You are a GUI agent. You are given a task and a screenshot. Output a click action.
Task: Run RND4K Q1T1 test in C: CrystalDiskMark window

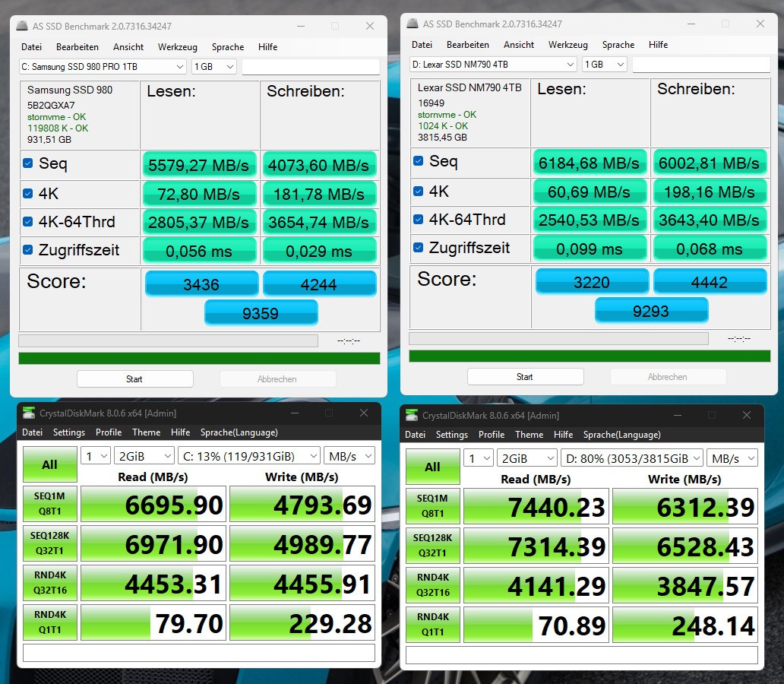coord(50,622)
